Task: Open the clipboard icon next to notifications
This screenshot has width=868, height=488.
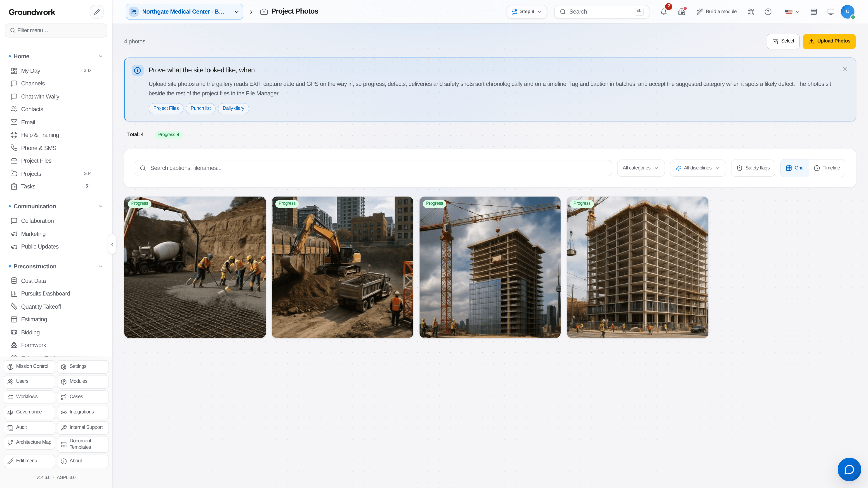Action: point(682,12)
